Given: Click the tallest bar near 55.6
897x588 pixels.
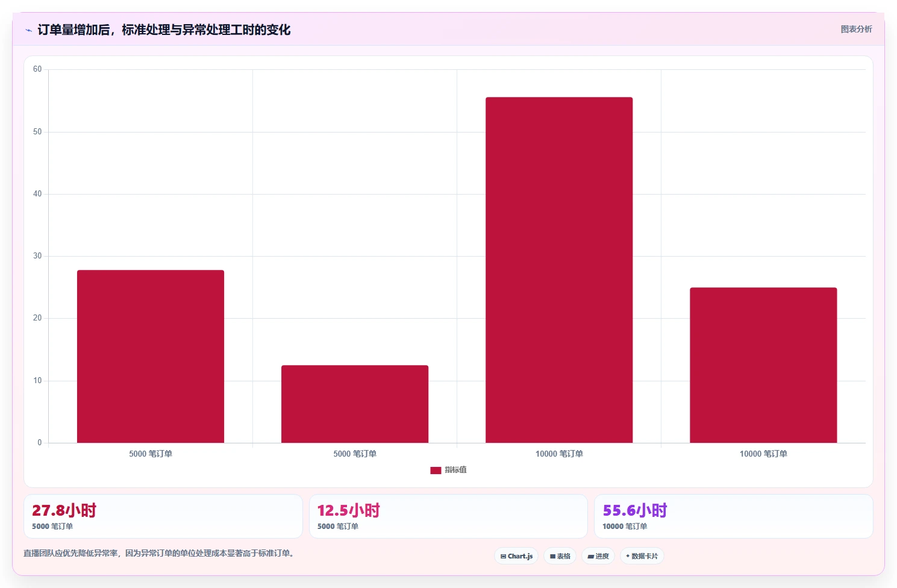Looking at the screenshot, I should click(559, 270).
